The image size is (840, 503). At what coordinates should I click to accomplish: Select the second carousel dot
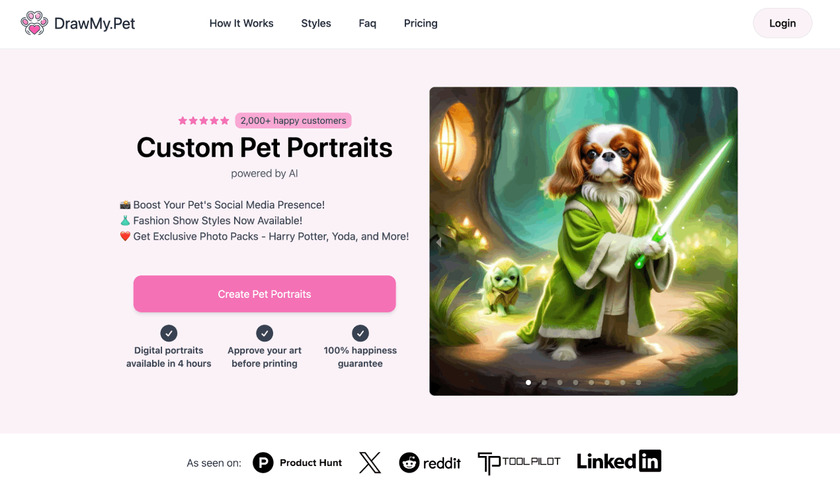click(544, 382)
